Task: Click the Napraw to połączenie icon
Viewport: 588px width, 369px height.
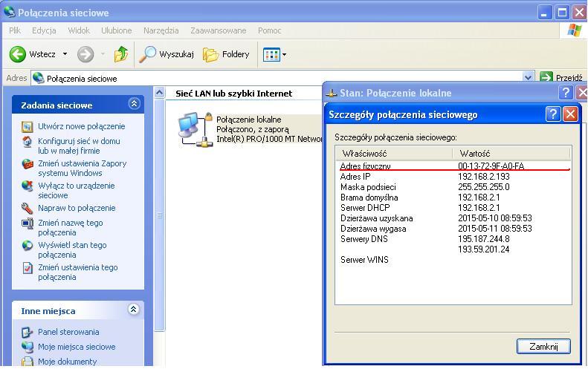Action: click(x=28, y=209)
